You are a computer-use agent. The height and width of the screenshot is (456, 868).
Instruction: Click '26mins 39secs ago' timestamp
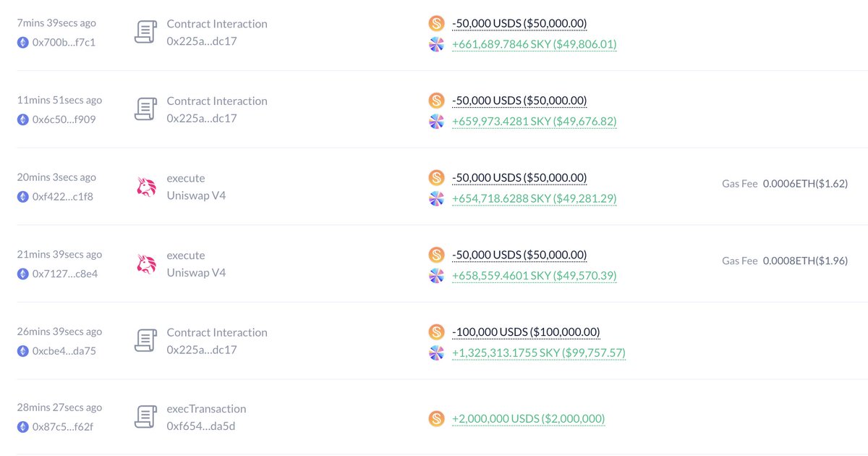59,332
